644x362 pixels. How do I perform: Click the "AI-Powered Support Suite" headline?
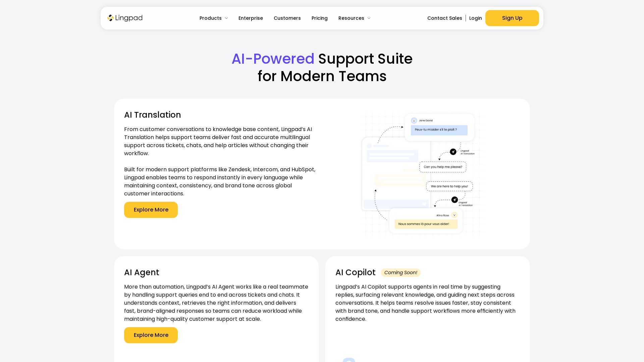click(322, 67)
